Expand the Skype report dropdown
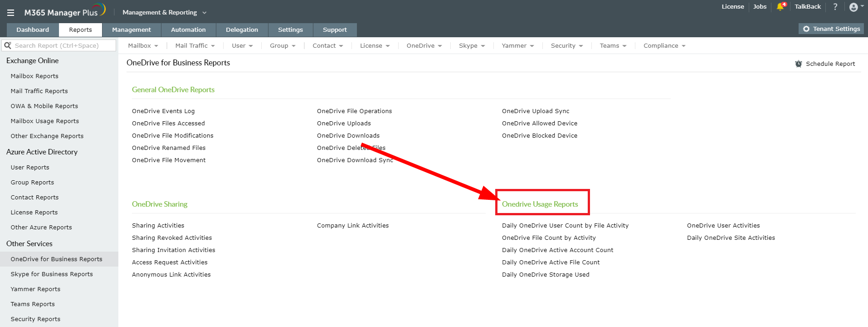Image resolution: width=868 pixels, height=327 pixels. click(x=472, y=46)
